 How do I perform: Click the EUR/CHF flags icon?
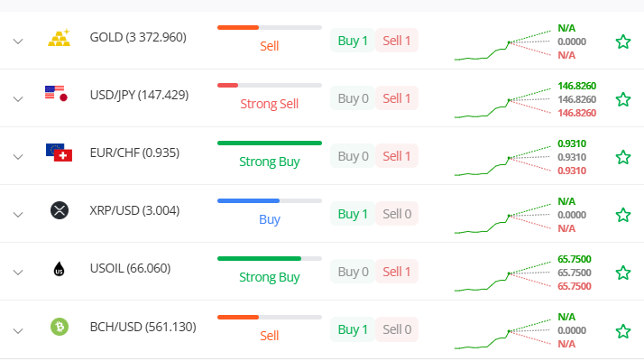tap(60, 153)
